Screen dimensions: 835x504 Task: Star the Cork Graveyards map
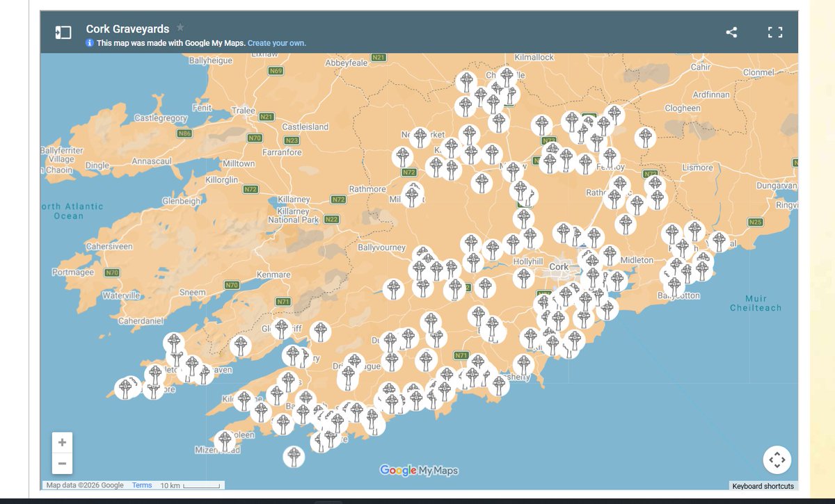click(180, 28)
